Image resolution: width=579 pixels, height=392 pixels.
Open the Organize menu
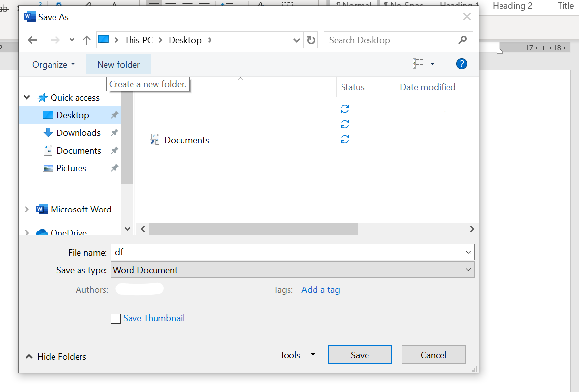coord(53,65)
